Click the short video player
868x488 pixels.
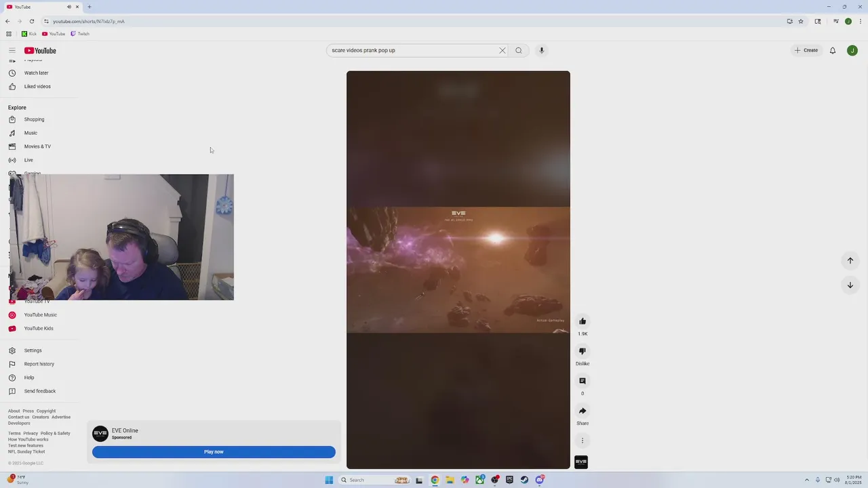458,270
